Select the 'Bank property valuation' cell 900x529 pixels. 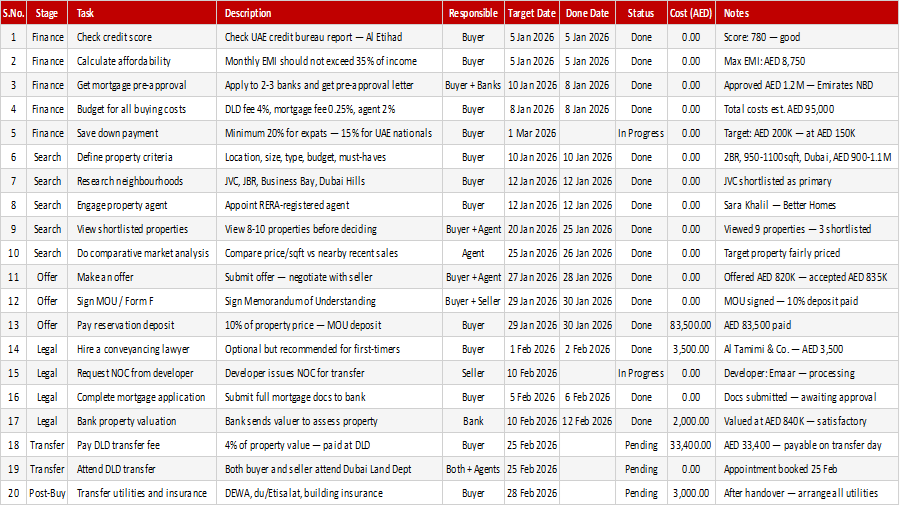click(142, 421)
